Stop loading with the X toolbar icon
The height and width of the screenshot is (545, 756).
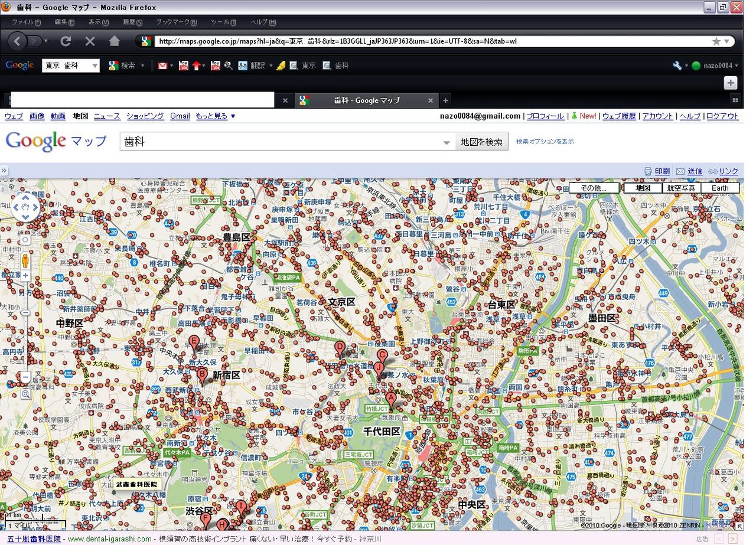pyautogui.click(x=90, y=41)
